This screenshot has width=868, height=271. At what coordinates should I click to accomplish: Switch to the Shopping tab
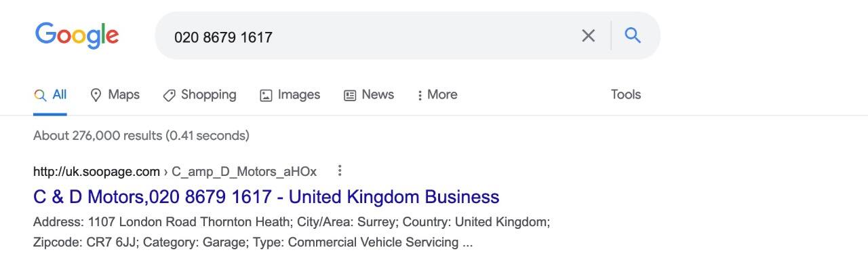click(x=199, y=95)
